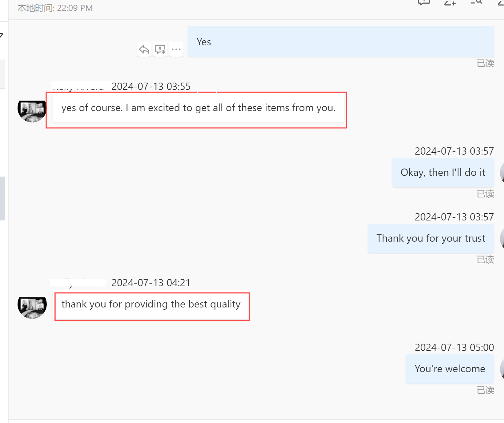Select the 'Thank you for your trust' bubble

click(431, 238)
